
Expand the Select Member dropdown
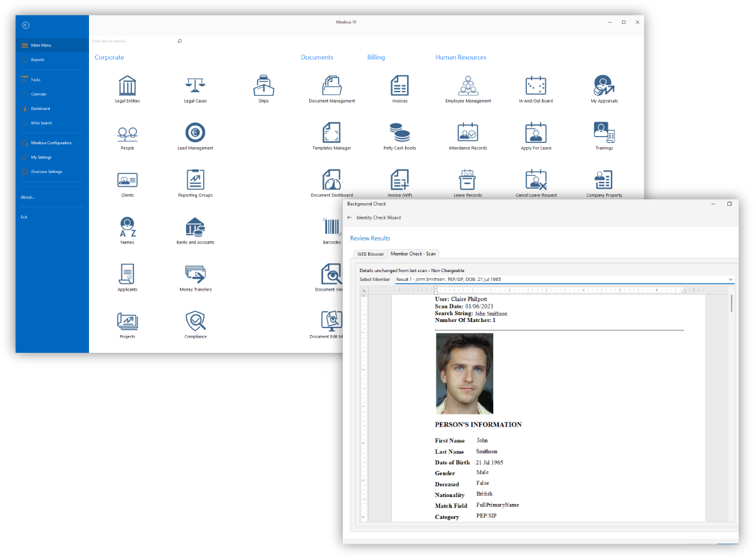point(730,280)
